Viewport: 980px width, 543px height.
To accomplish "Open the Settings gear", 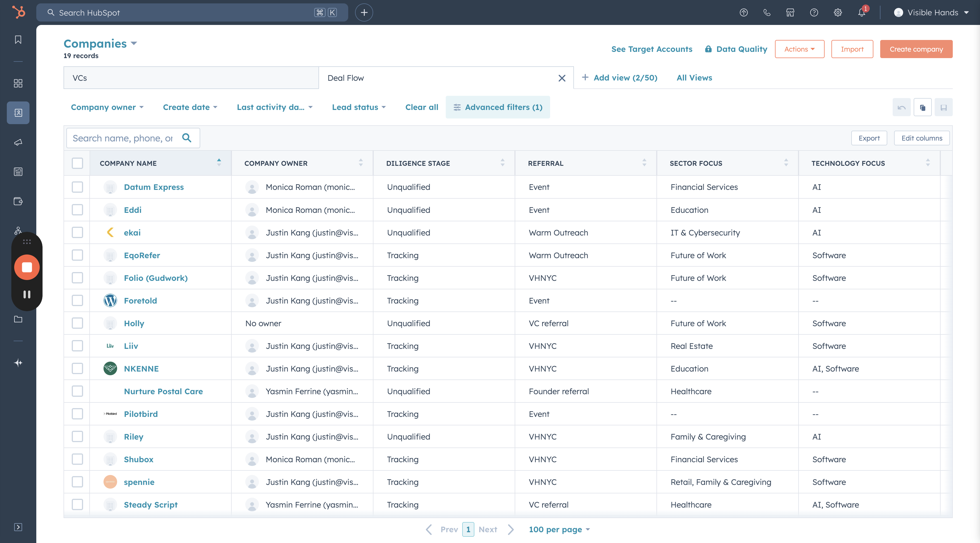I will tap(838, 12).
